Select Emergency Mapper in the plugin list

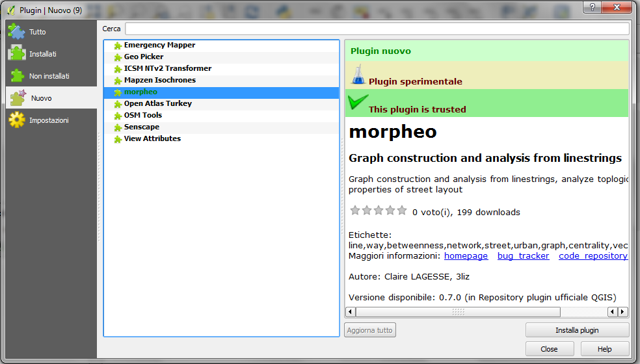coord(221,45)
